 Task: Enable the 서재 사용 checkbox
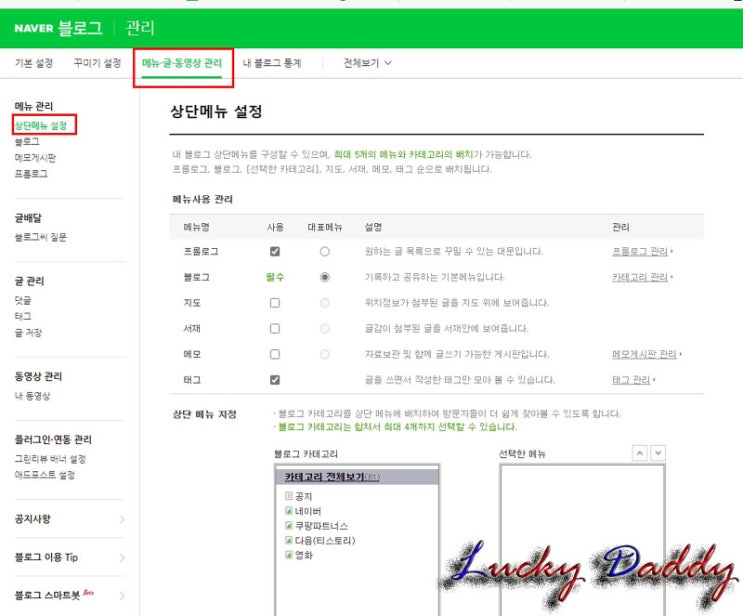tap(275, 328)
